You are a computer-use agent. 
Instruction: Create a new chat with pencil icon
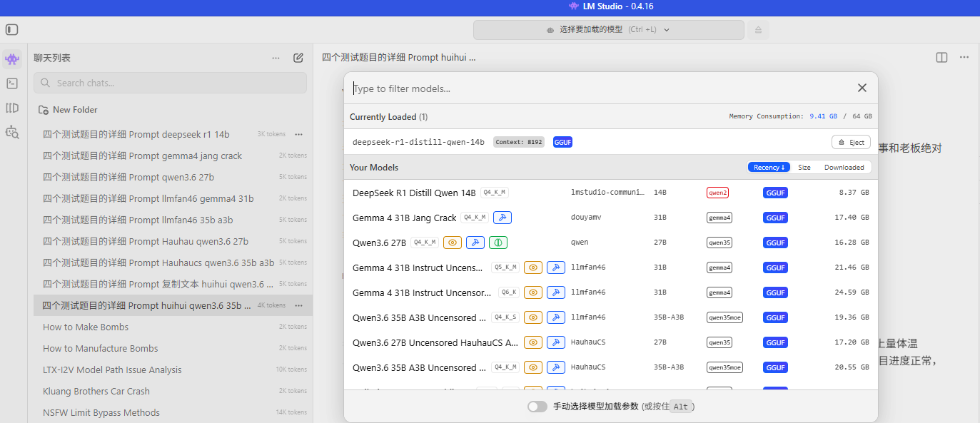[298, 58]
